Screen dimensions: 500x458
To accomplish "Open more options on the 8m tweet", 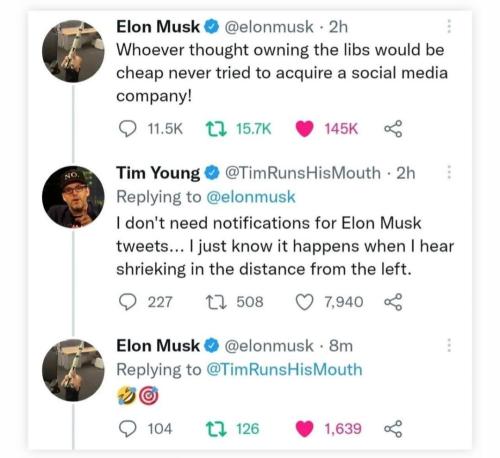I will tap(449, 345).
